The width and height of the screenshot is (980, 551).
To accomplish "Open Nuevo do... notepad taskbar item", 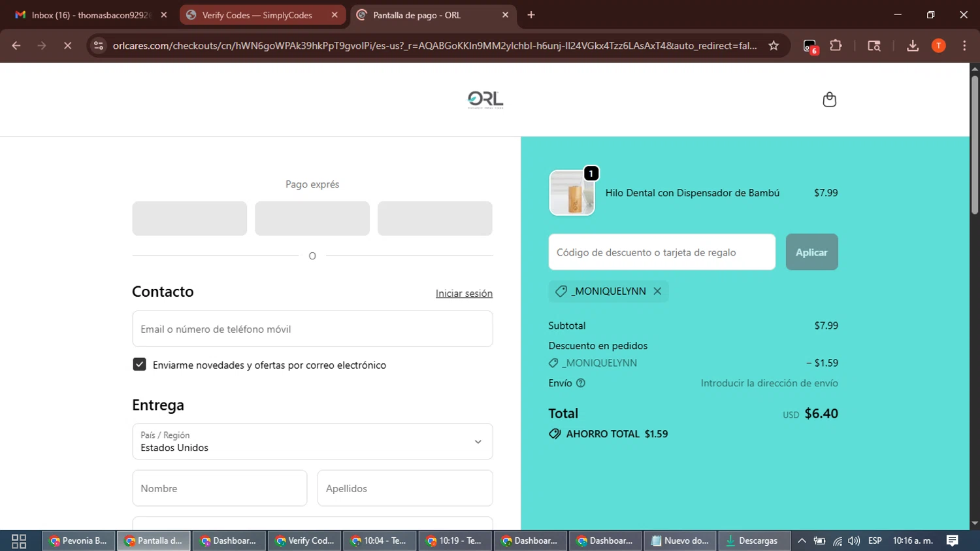I will pos(681,541).
